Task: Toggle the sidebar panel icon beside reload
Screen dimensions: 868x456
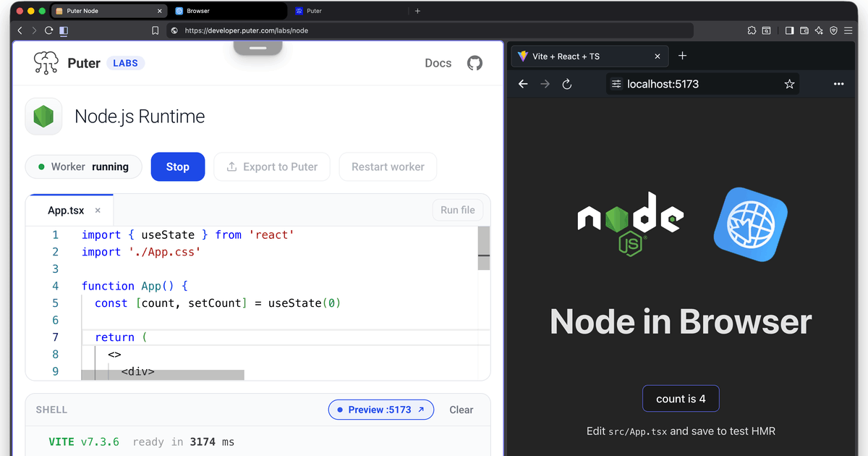Action: pos(64,30)
